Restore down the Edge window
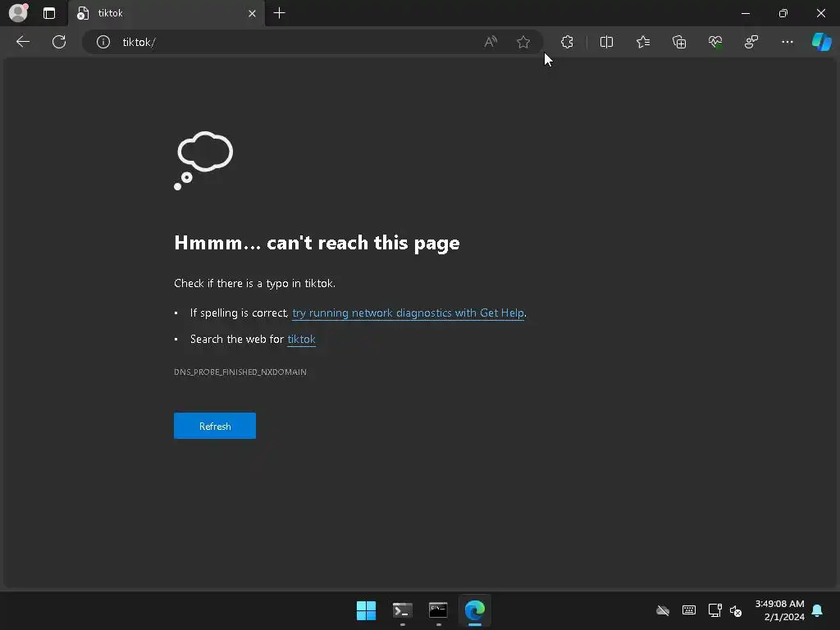Image resolution: width=840 pixels, height=630 pixels. tap(783, 13)
